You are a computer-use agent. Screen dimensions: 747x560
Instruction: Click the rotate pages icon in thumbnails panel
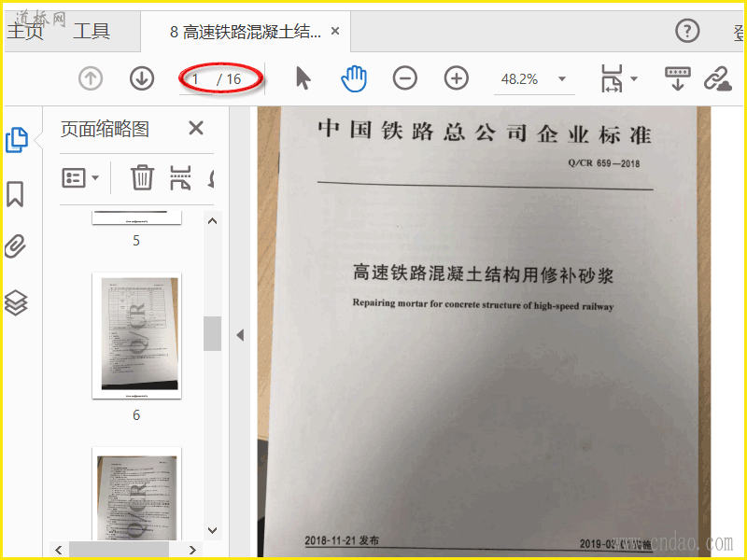[211, 178]
